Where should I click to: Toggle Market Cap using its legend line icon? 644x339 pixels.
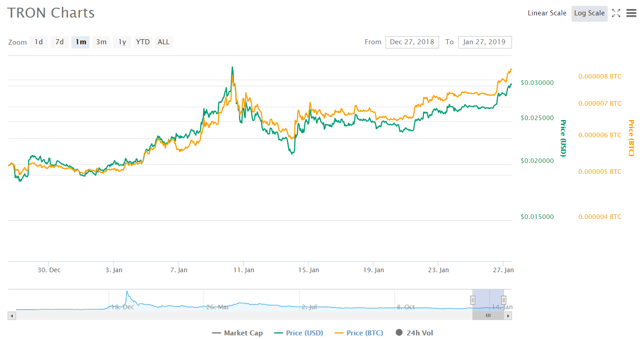pos(216,333)
